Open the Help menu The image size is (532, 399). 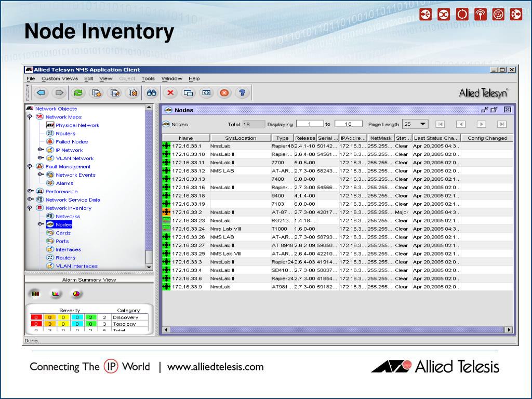[x=194, y=79]
